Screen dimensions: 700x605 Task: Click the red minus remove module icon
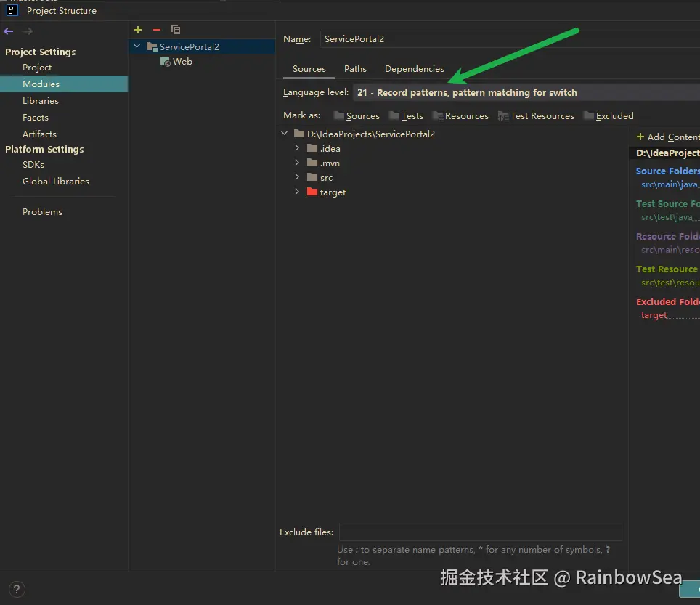(x=156, y=30)
